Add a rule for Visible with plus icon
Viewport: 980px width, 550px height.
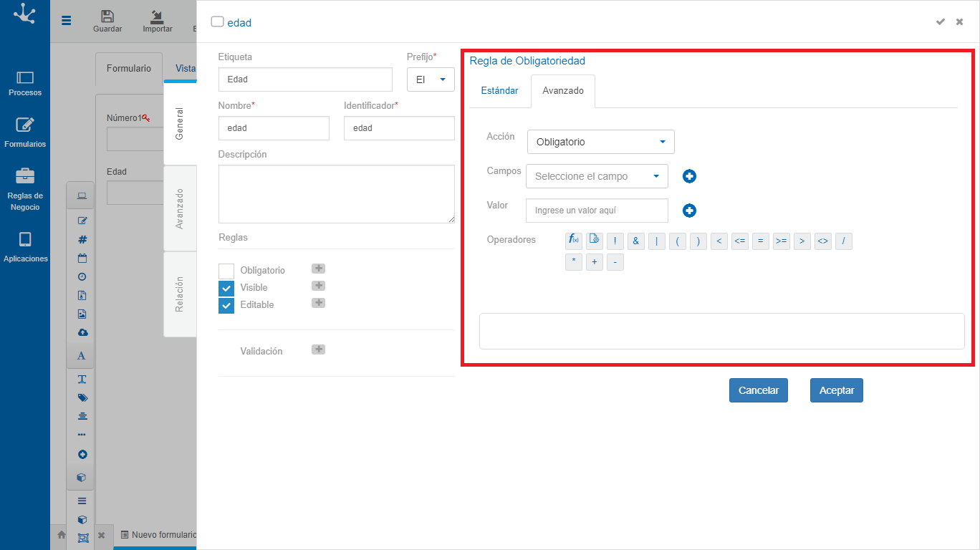318,286
